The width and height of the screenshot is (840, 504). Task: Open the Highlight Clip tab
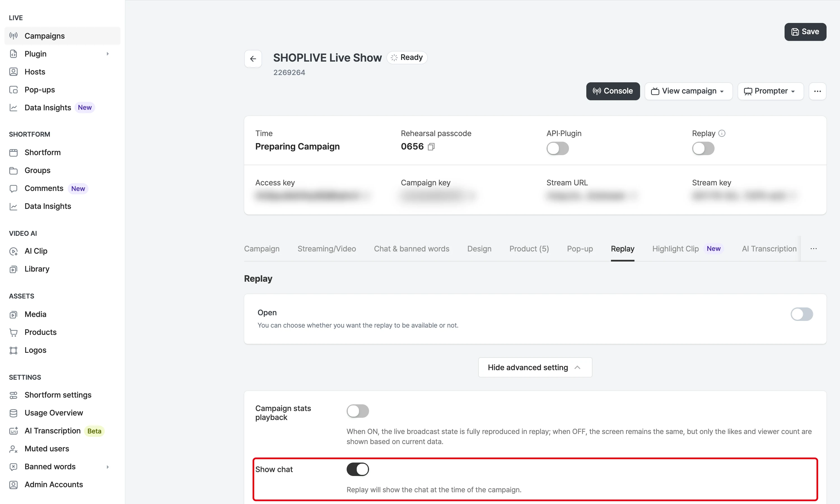(688, 249)
